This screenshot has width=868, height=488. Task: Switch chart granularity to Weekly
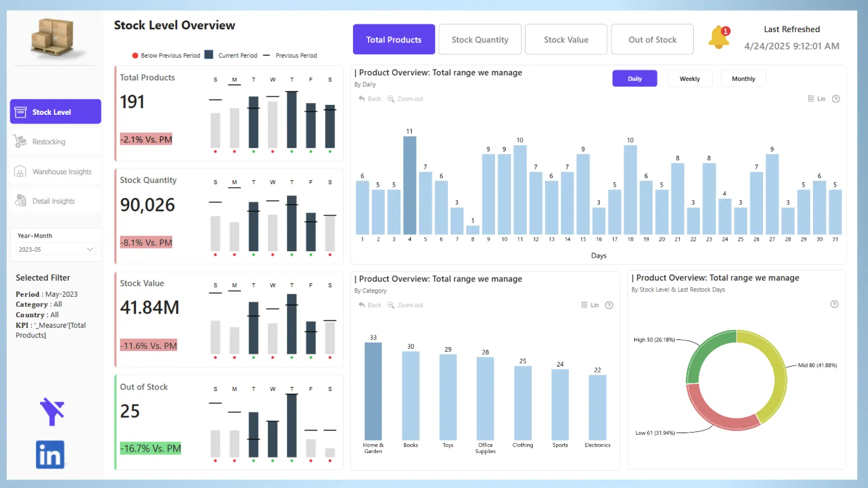689,79
